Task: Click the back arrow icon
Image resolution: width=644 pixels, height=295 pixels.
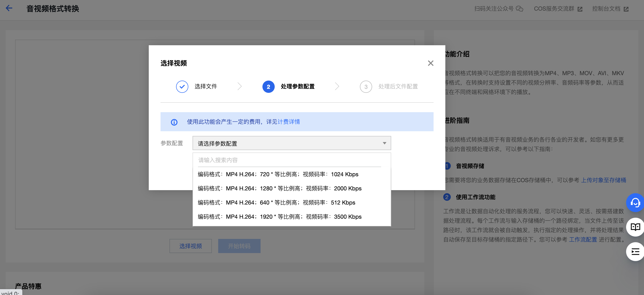Action: pyautogui.click(x=9, y=8)
